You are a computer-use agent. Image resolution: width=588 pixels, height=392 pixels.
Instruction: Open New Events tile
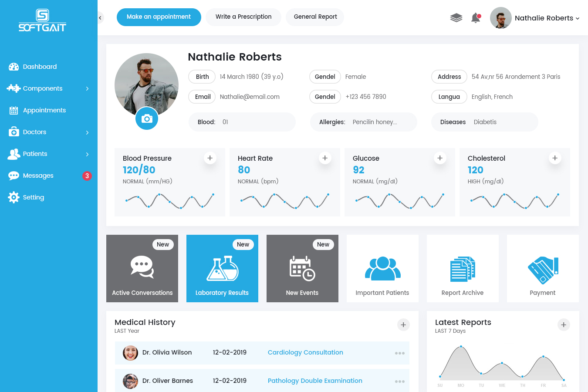click(x=302, y=268)
